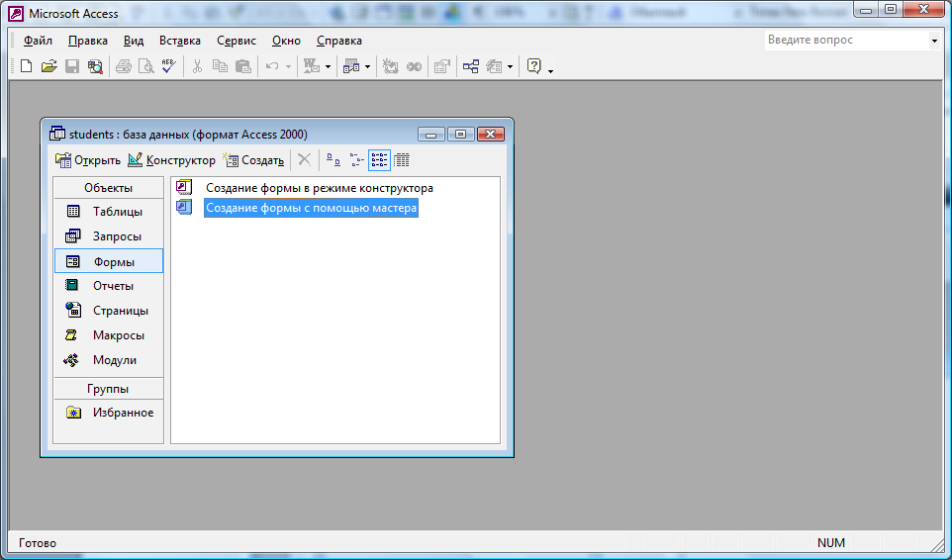
Task: Click the New database icon
Action: (26, 66)
